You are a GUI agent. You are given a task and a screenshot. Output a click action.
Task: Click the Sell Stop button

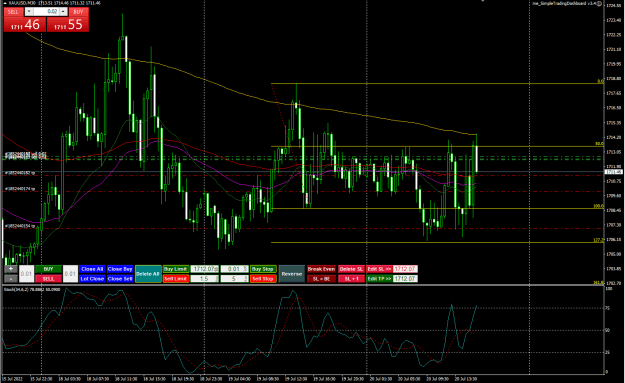click(263, 279)
